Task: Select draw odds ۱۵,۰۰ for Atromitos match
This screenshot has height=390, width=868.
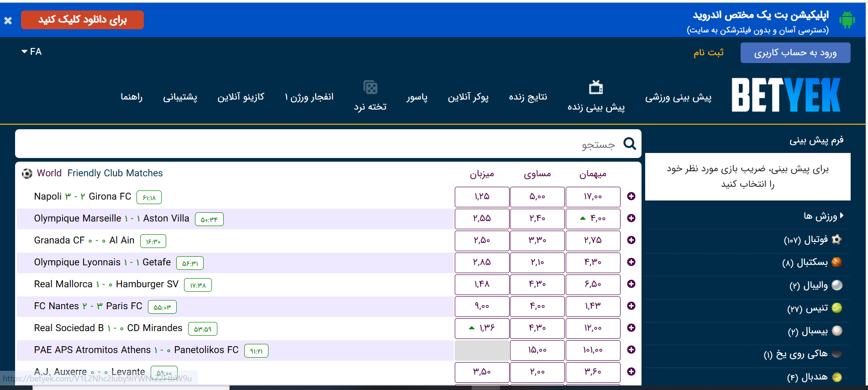Action: [x=537, y=350]
